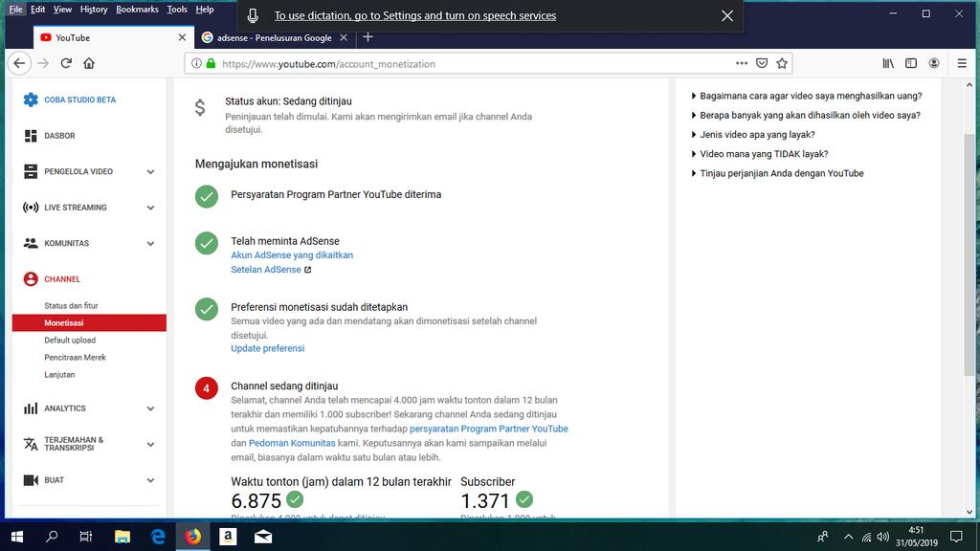Open the View menu
Image resolution: width=980 pixels, height=551 pixels.
(x=62, y=10)
